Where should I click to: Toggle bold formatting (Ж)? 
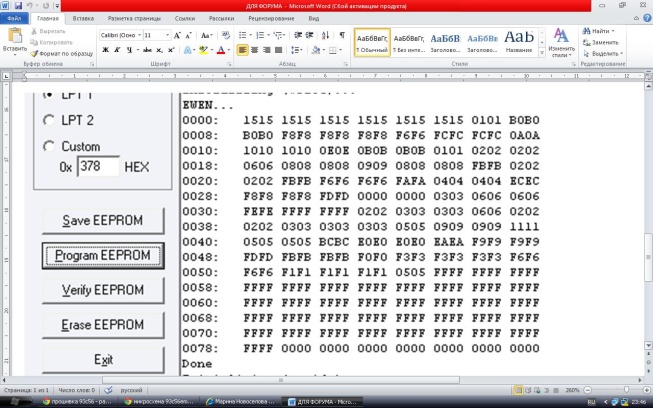(105, 50)
